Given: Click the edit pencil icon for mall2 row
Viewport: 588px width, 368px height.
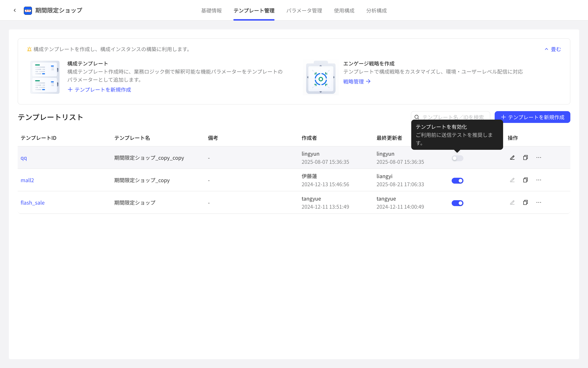Looking at the screenshot, I should tap(512, 180).
